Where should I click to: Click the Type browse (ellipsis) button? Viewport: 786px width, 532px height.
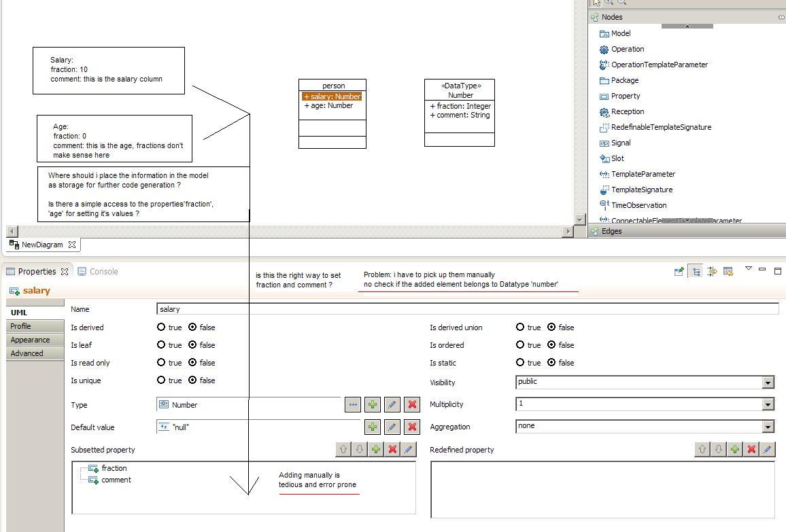353,405
